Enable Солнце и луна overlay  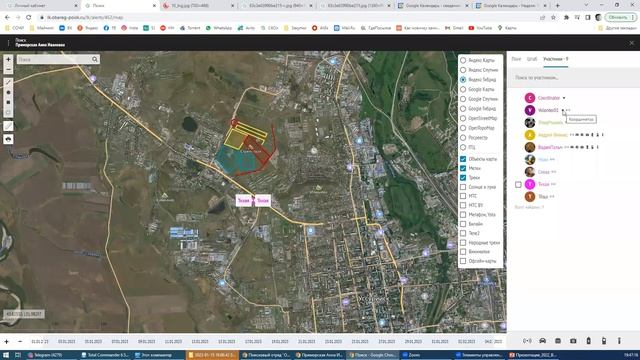click(463, 187)
